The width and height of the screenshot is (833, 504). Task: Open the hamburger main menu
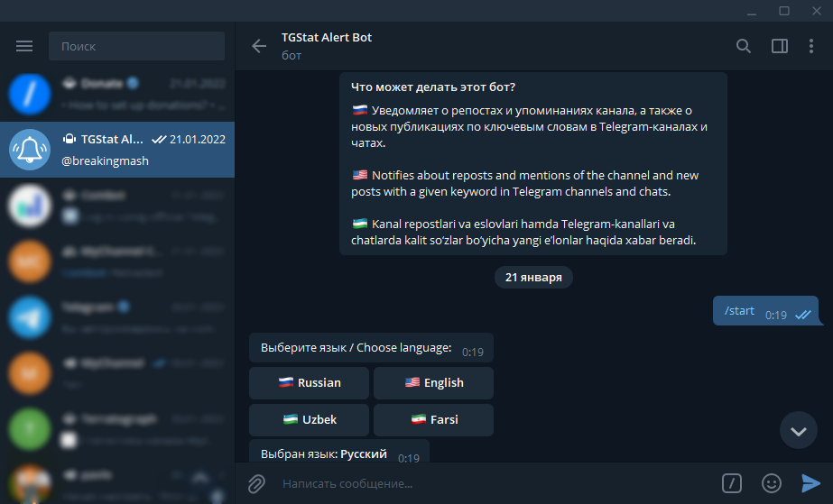coord(24,46)
